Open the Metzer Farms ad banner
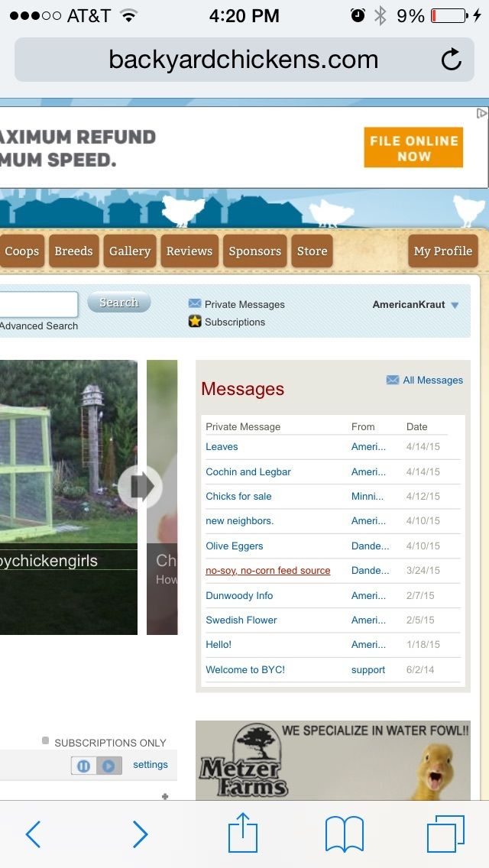Viewport: 489px width, 868px height. pyautogui.click(x=333, y=760)
